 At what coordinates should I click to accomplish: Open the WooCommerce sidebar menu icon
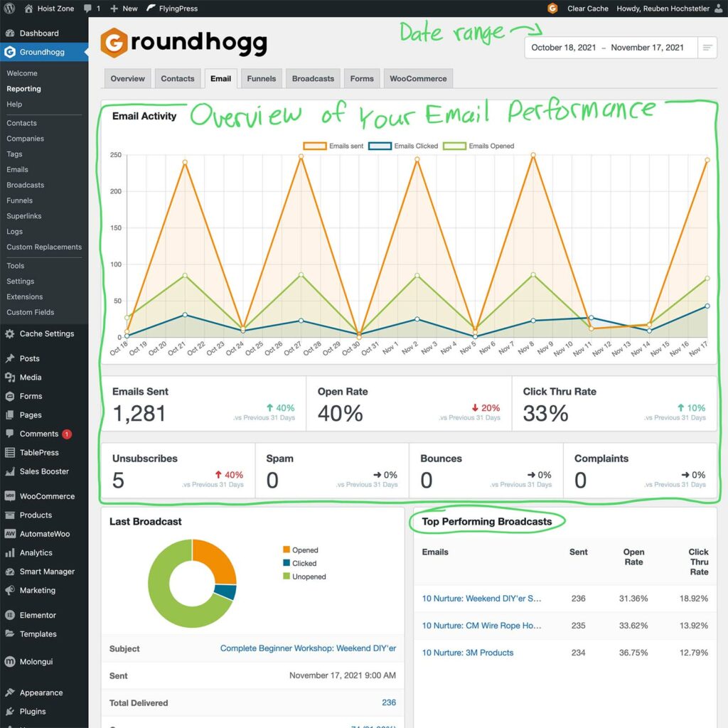coord(10,496)
